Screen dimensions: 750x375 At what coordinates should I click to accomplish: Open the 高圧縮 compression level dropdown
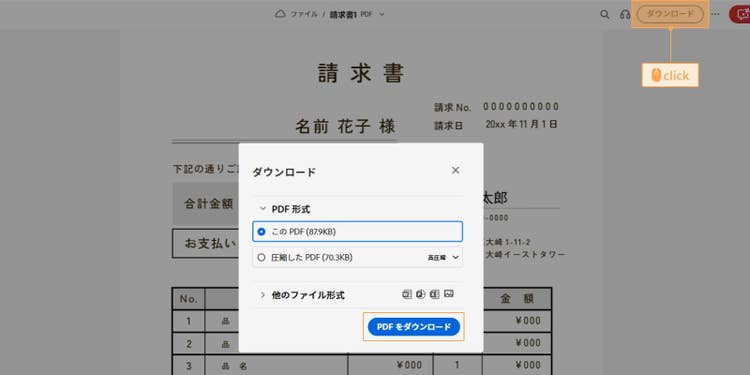(443, 257)
